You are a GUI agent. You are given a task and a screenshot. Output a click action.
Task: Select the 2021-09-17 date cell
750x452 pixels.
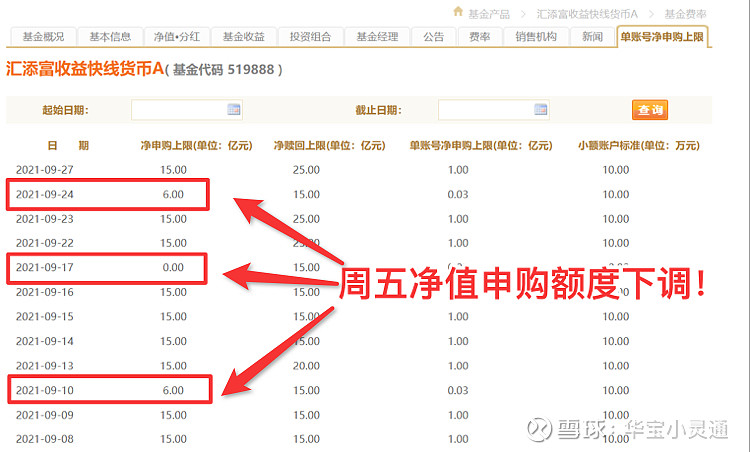pyautogui.click(x=44, y=267)
